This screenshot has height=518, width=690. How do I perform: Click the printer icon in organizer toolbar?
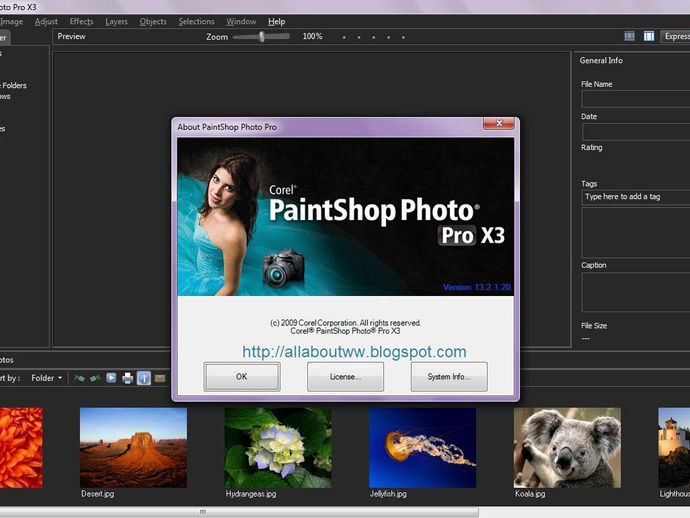pos(127,378)
